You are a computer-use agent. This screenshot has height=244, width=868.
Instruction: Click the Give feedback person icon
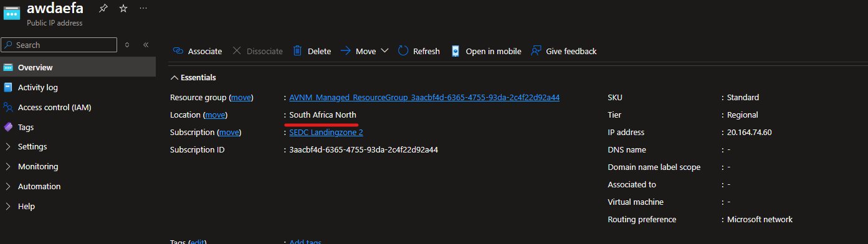535,51
